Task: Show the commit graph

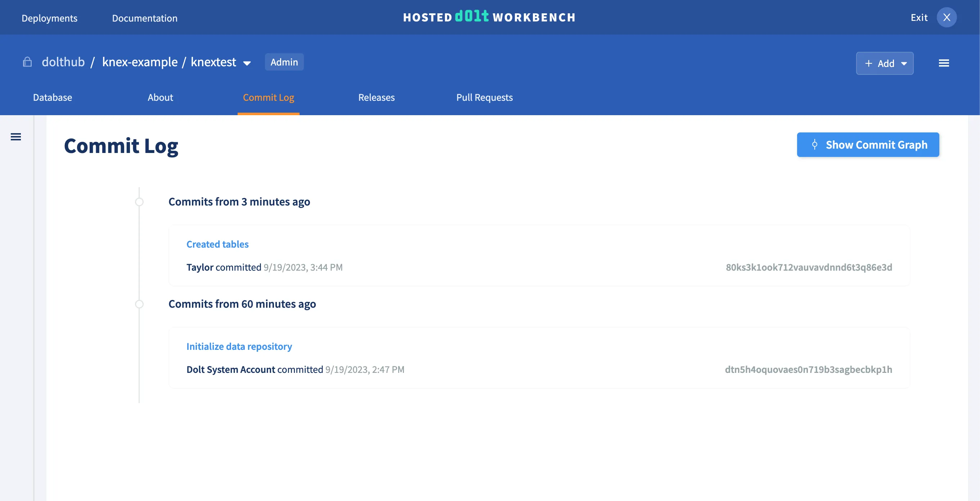Action: (868, 145)
